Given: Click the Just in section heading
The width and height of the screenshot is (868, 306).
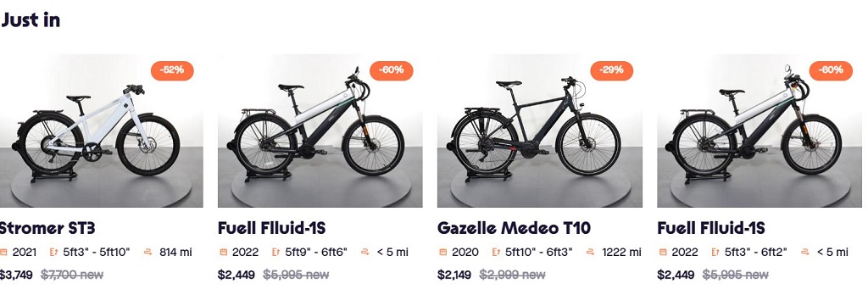Looking at the screenshot, I should pos(30,20).
